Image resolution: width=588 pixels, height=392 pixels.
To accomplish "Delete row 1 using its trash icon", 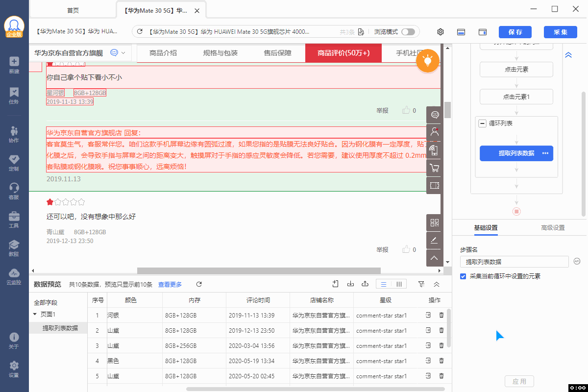I will click(x=441, y=316).
